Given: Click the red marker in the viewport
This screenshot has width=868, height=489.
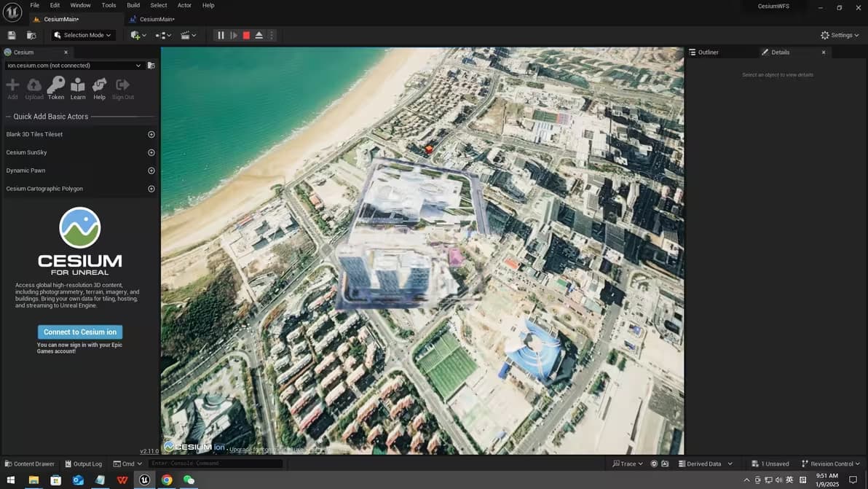Looking at the screenshot, I should [x=429, y=149].
